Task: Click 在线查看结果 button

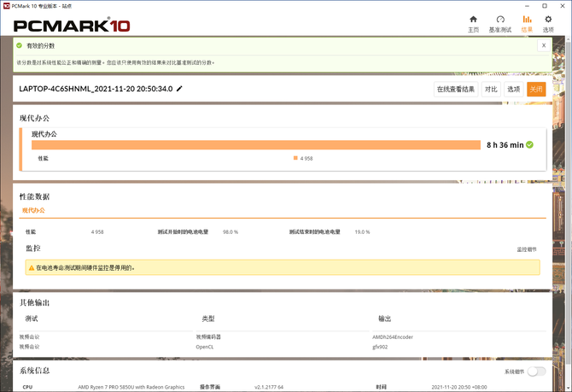Action: coord(456,89)
